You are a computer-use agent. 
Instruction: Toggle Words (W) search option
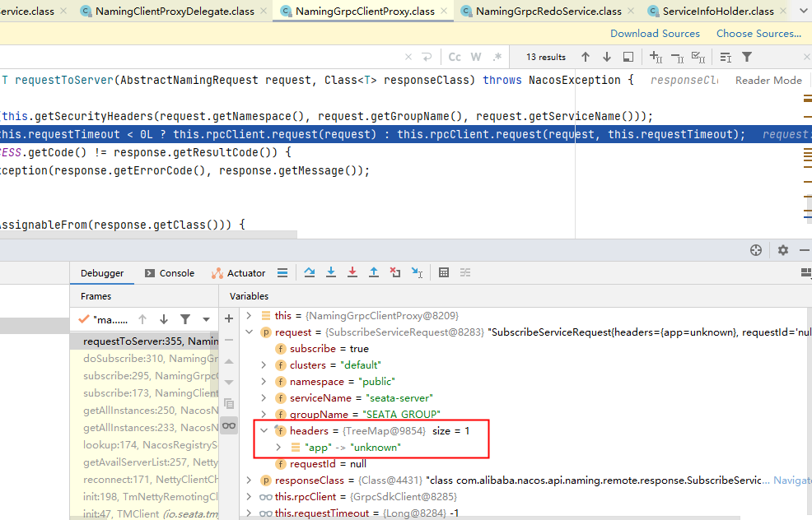pyautogui.click(x=476, y=57)
